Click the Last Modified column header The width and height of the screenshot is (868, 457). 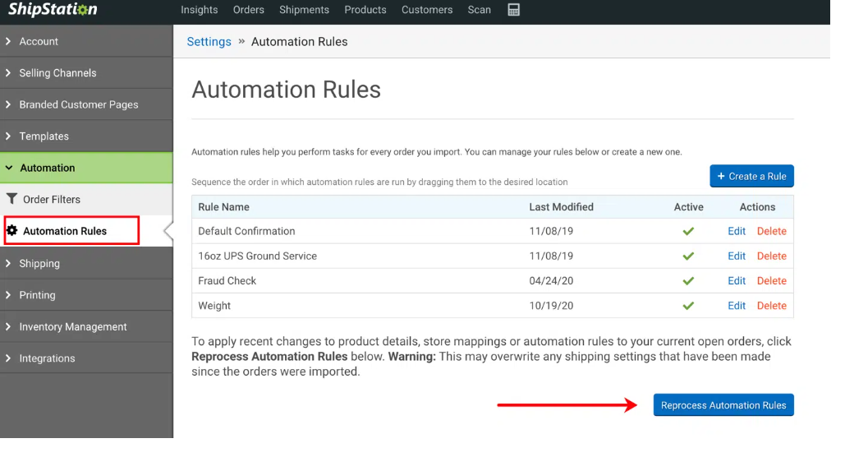[562, 207]
